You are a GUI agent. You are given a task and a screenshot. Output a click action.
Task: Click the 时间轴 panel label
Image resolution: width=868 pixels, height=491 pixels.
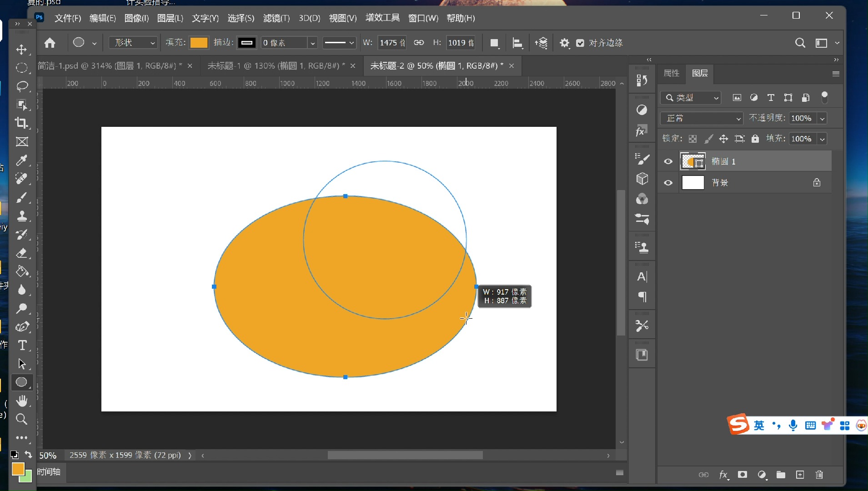(49, 472)
